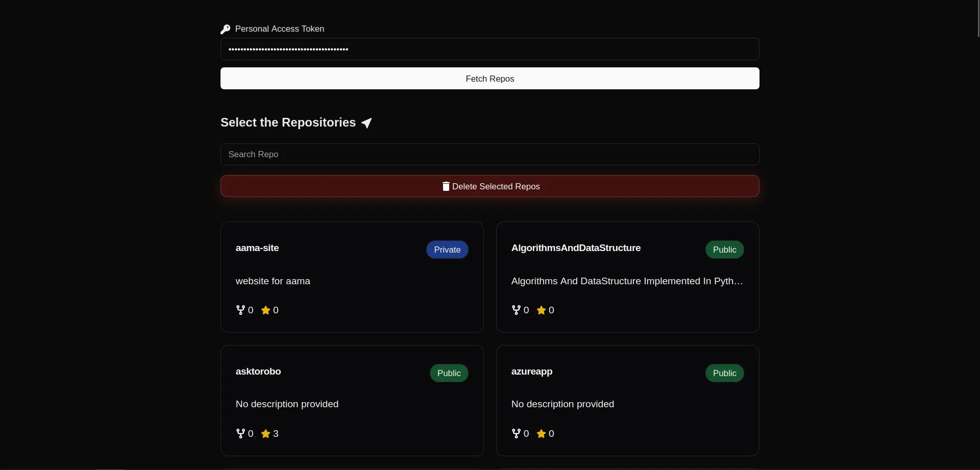980x470 pixels.
Task: Select the asktorobo repository title
Action: (258, 372)
